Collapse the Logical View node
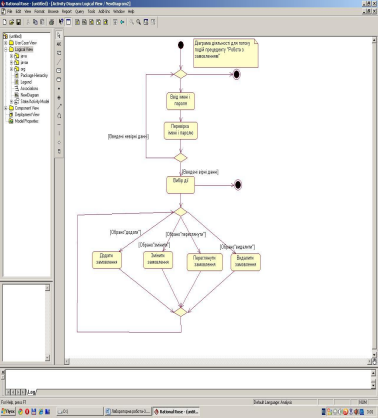378x418 pixels. tap(6, 49)
